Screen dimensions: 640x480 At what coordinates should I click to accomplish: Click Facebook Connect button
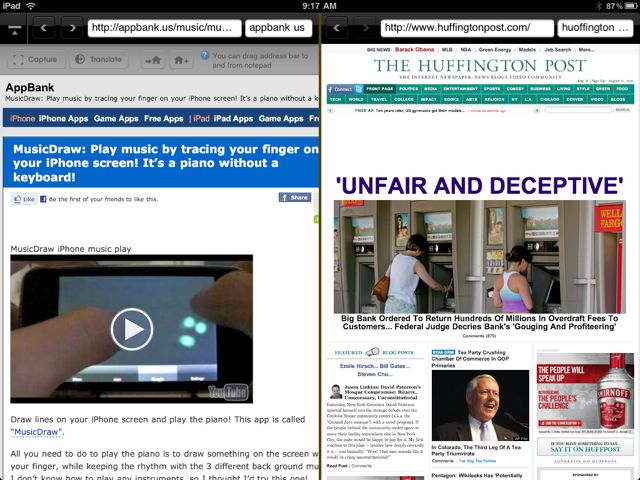coord(340,89)
